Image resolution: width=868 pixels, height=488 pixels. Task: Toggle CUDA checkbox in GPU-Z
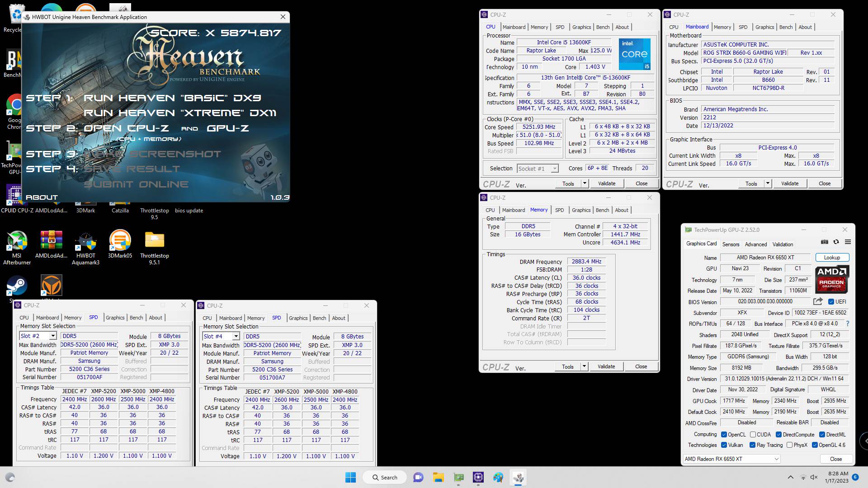point(753,435)
